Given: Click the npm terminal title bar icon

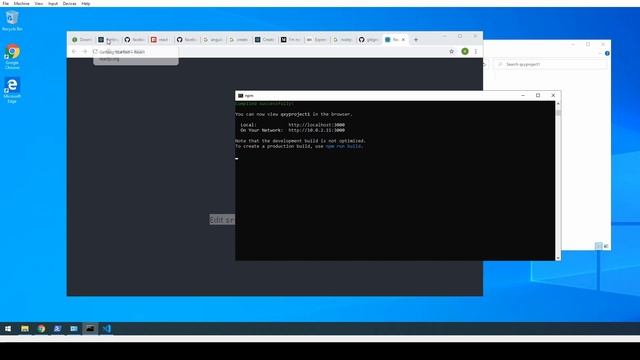Looking at the screenshot, I should click(x=240, y=96).
